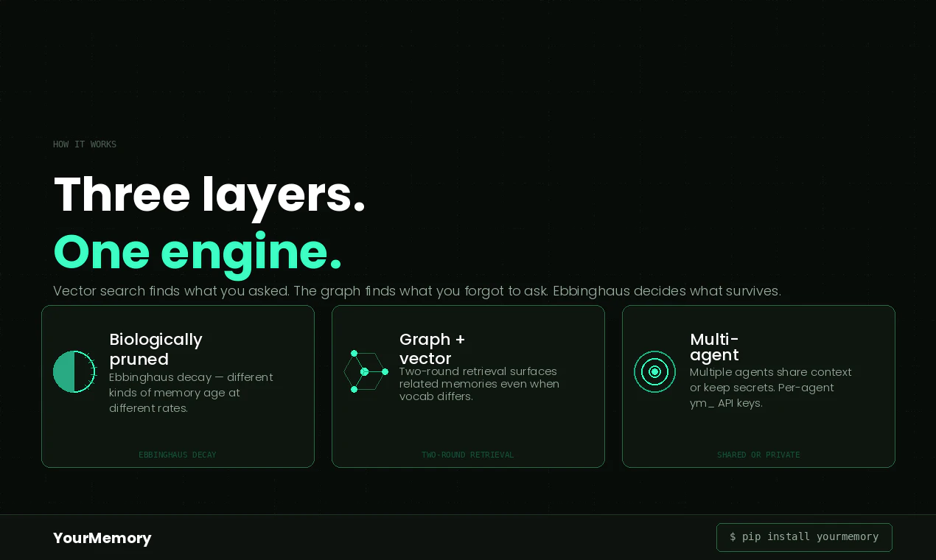The height and width of the screenshot is (560, 936).
Task: Toggle the SHARED OR PRIVATE tag
Action: click(x=758, y=455)
